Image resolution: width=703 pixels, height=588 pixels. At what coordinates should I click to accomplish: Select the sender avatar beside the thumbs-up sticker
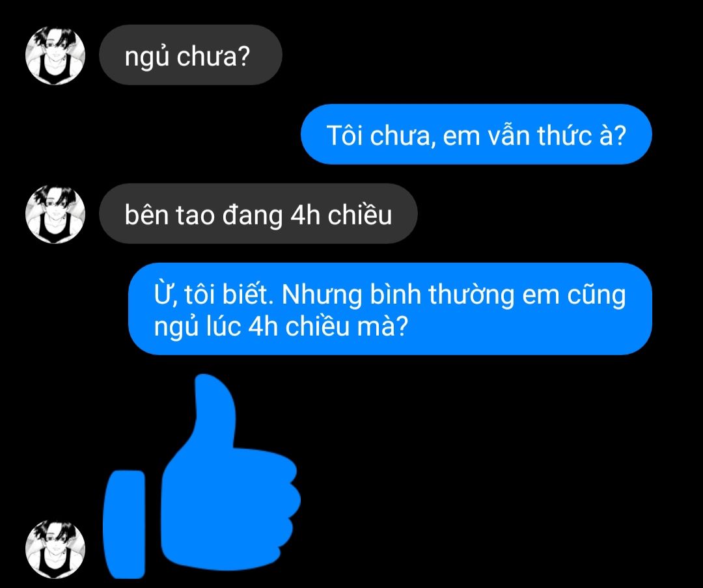(55, 550)
